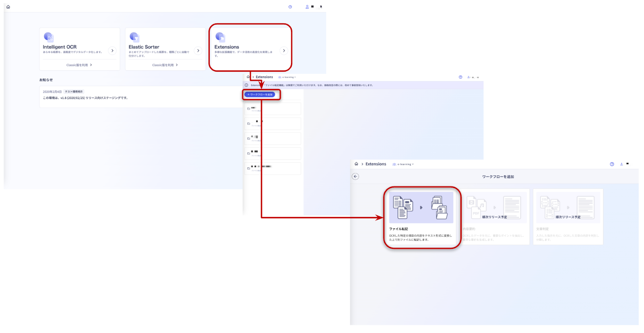The image size is (644, 333).
Task: Select the 文章判定 card illustration marked 順次リリース予定
Action: [568, 207]
